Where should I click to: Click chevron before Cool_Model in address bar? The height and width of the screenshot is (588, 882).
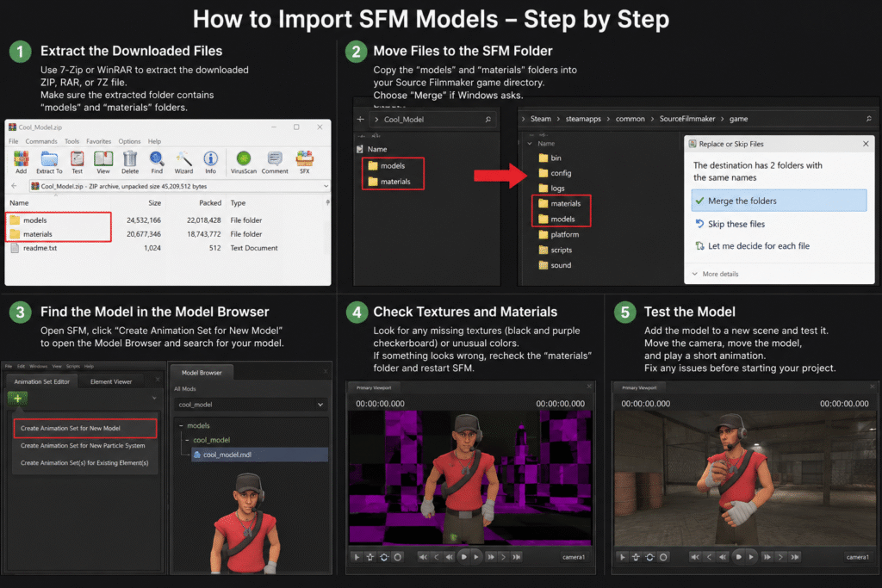376,119
